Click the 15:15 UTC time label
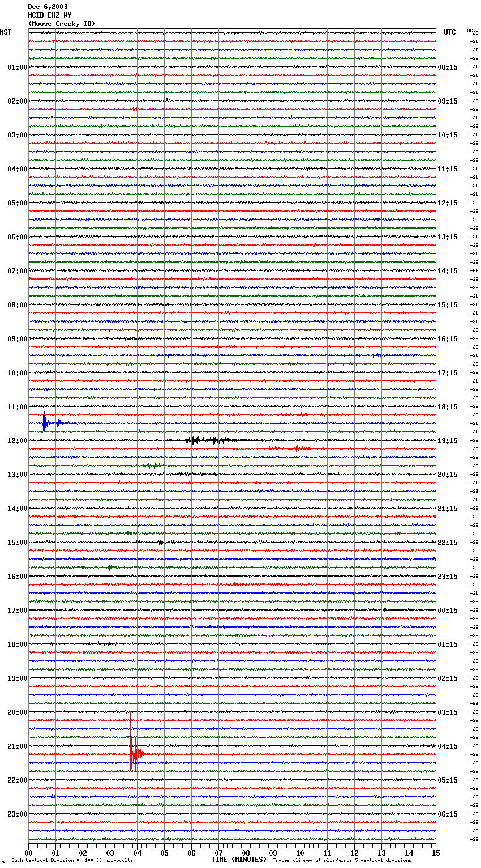Viewport: 481px width, 868px height. pyautogui.click(x=448, y=305)
